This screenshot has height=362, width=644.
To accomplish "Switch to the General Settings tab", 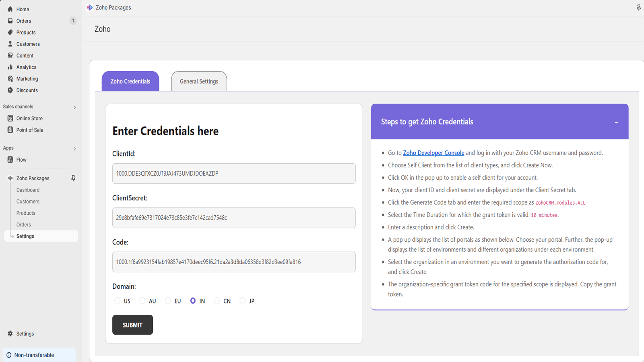I will coord(199,81).
